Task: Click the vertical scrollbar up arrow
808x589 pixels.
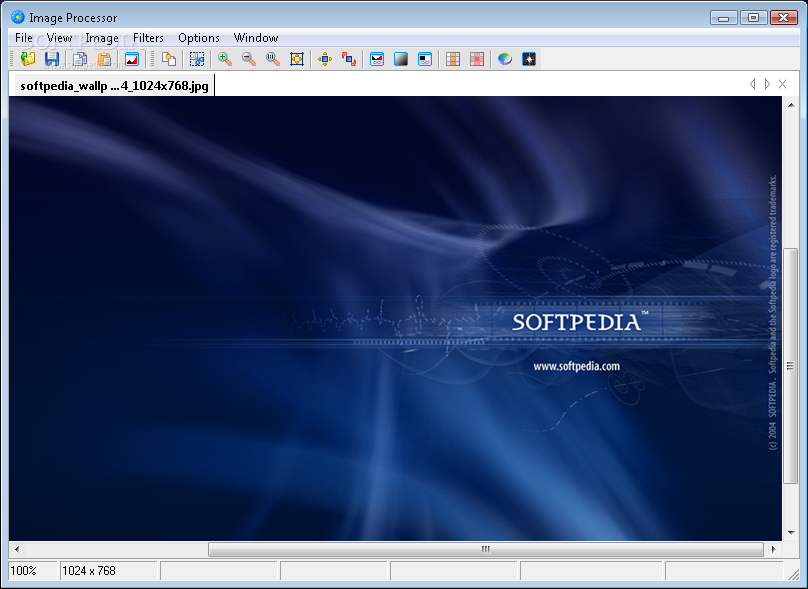Action: 791,105
